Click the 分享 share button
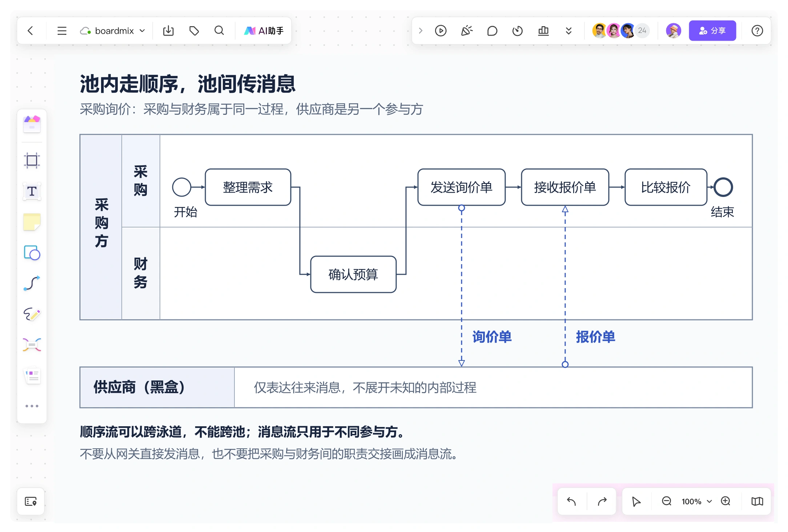Viewport: 788px width, 532px height. pyautogui.click(x=712, y=31)
